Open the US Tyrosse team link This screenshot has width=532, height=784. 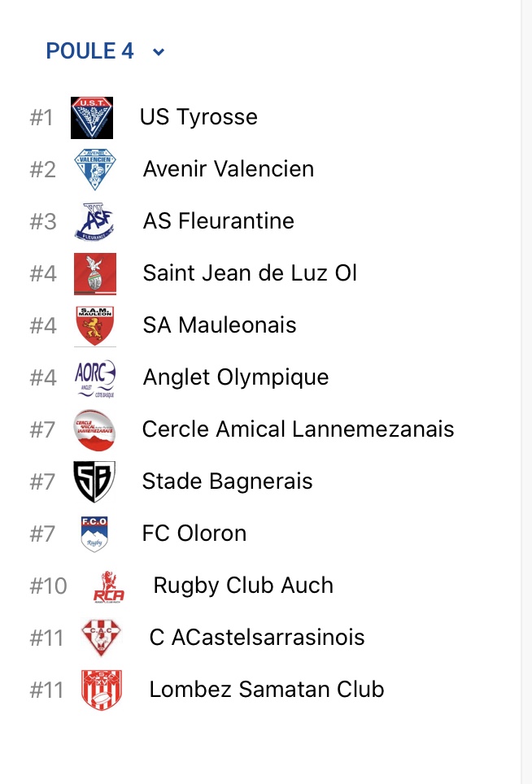click(198, 117)
